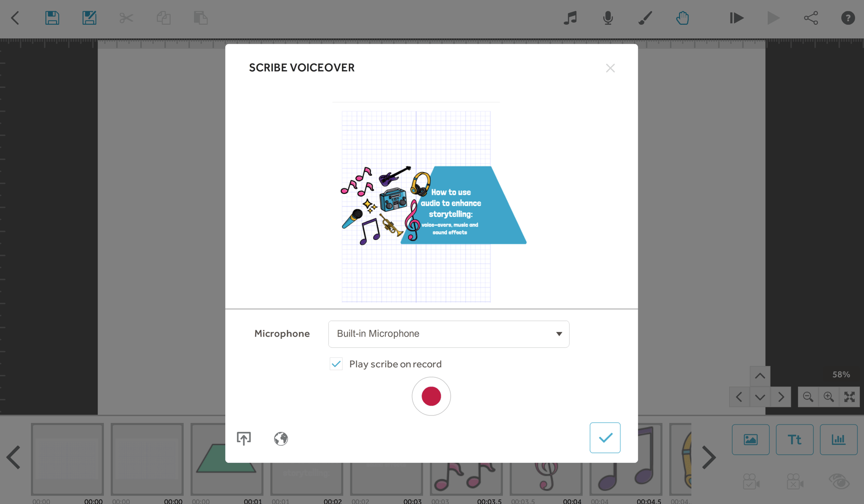Zoom in on the canvas
Viewport: 864px width, 504px height.
(828, 397)
